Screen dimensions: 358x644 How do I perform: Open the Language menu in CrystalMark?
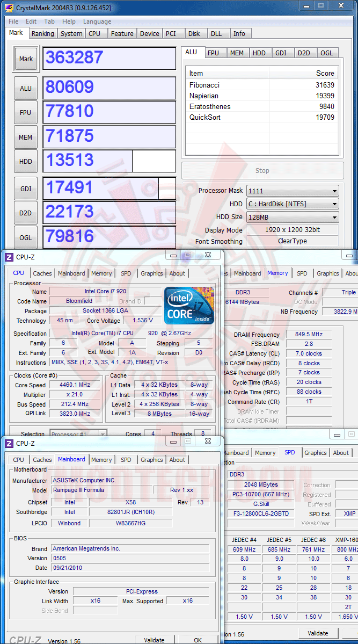(97, 21)
